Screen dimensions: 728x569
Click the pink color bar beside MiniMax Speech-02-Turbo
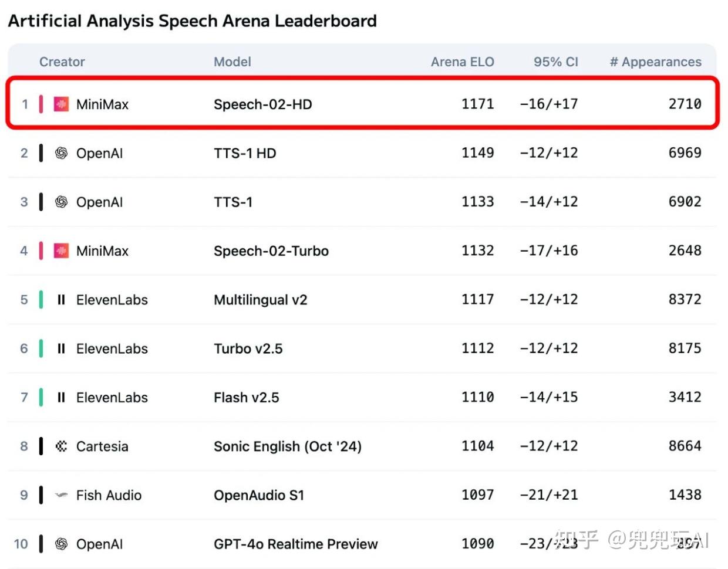pos(41,251)
